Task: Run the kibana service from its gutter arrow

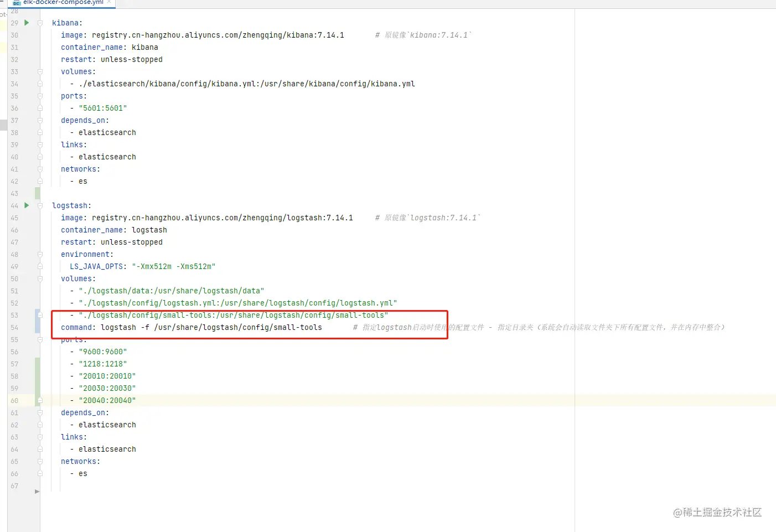Action: click(27, 23)
